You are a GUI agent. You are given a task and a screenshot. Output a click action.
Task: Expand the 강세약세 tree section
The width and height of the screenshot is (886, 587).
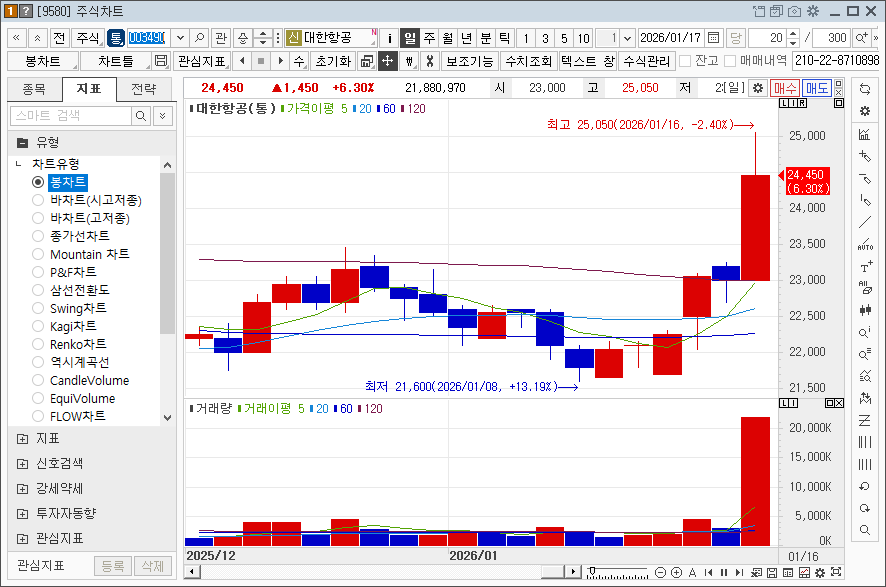[x=22, y=489]
